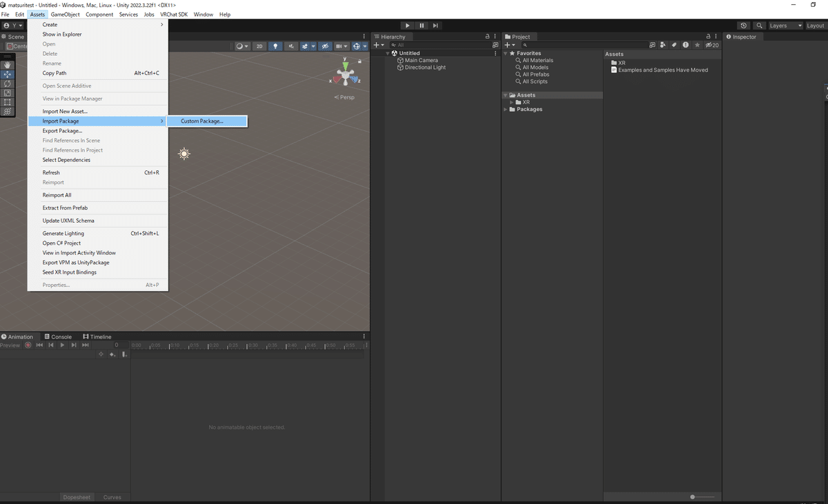Click Copy Path menu entry

(97, 73)
